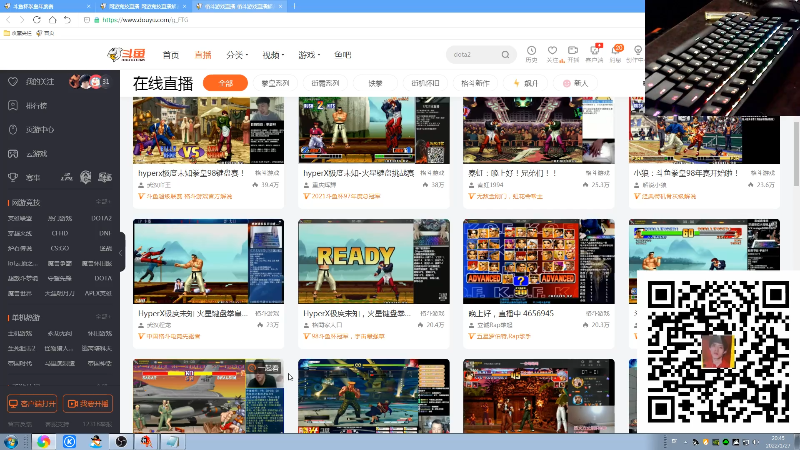Open the stream thumbnail showing READY
Image resolution: width=800 pixels, height=450 pixels.
(374, 262)
